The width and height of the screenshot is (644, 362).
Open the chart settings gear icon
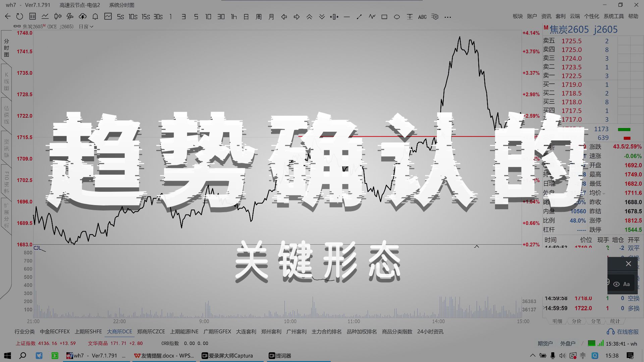pos(435,17)
